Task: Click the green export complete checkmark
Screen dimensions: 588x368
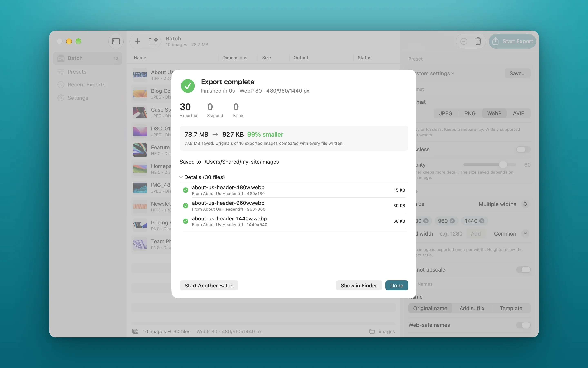Action: (x=188, y=86)
